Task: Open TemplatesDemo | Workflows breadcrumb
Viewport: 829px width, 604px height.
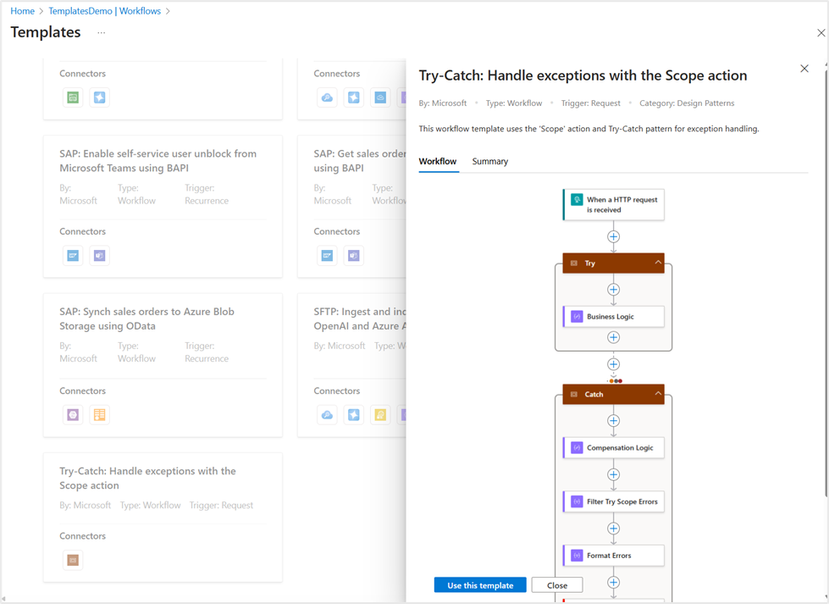Action: point(105,11)
